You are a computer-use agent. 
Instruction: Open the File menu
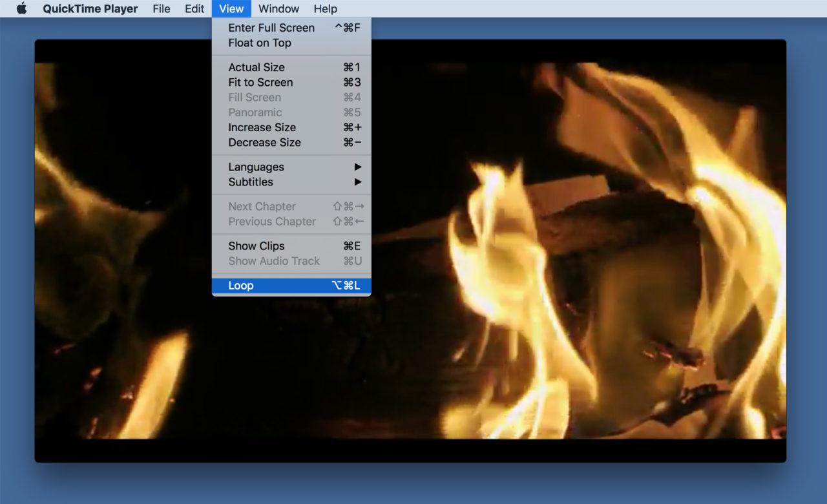(162, 8)
